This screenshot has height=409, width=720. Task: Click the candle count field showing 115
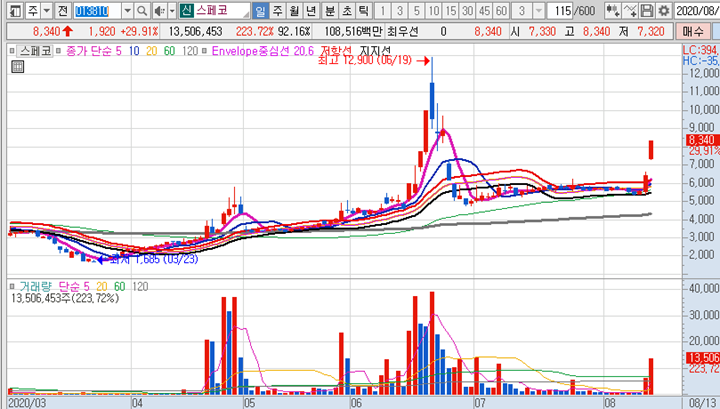tap(562, 11)
